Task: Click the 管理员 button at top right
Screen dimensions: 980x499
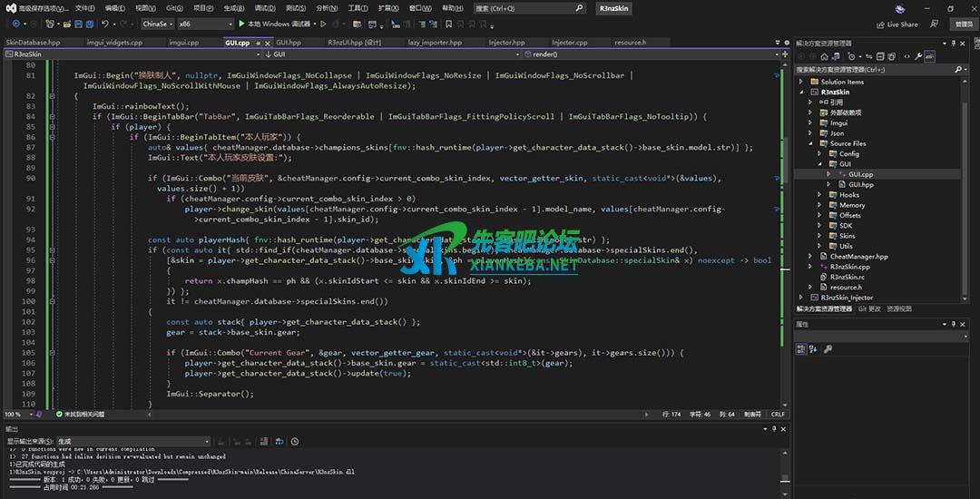Action: pyautogui.click(x=963, y=24)
